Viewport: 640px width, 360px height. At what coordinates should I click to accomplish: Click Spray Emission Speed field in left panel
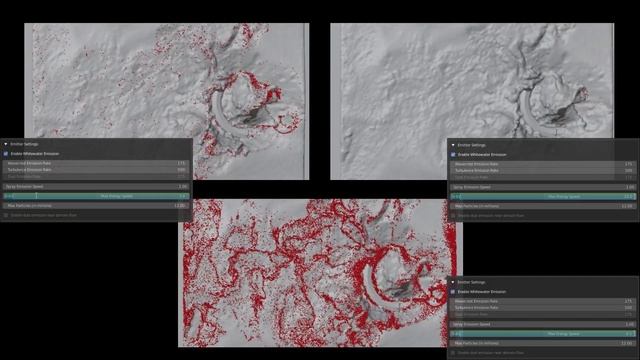pyautogui.click(x=96, y=187)
